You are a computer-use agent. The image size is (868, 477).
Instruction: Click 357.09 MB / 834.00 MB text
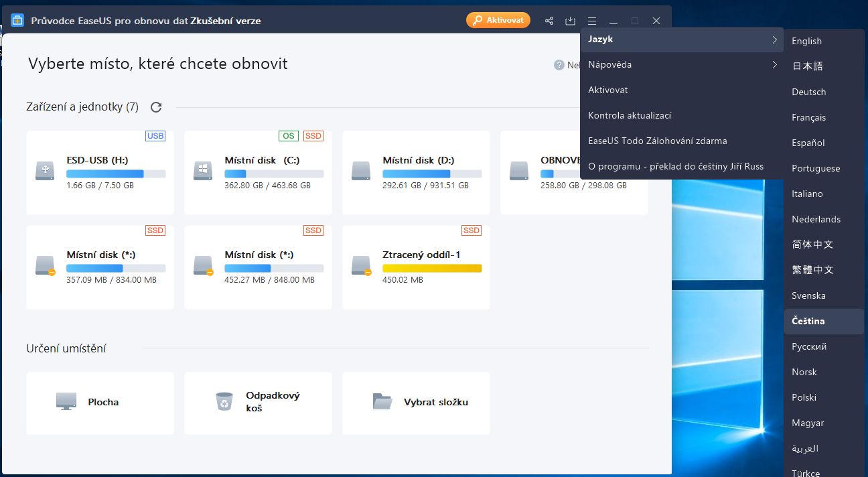pyautogui.click(x=111, y=279)
